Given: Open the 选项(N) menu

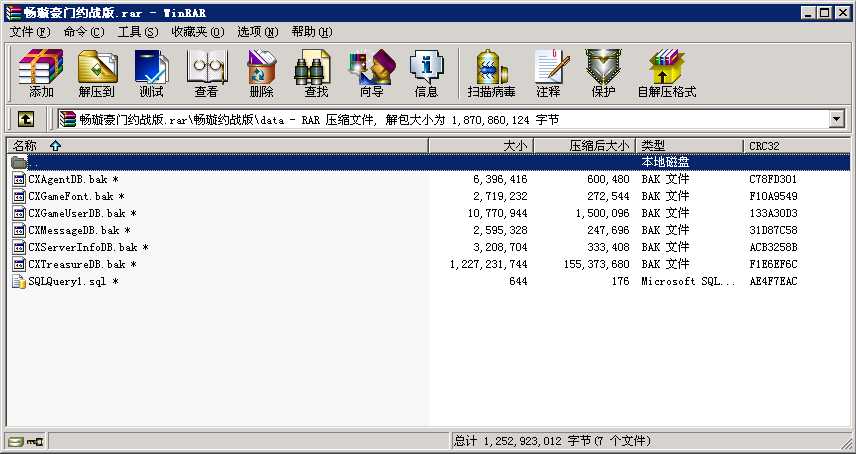Looking at the screenshot, I should click(x=258, y=32).
